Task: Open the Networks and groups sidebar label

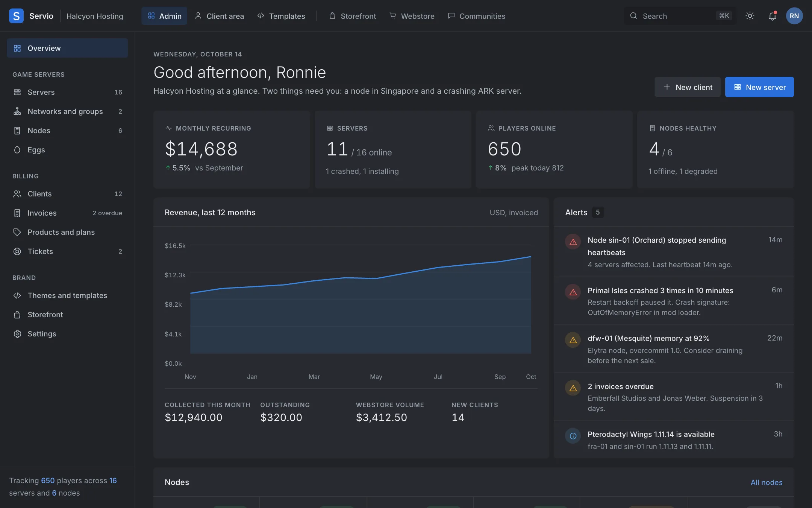Action: [65, 111]
